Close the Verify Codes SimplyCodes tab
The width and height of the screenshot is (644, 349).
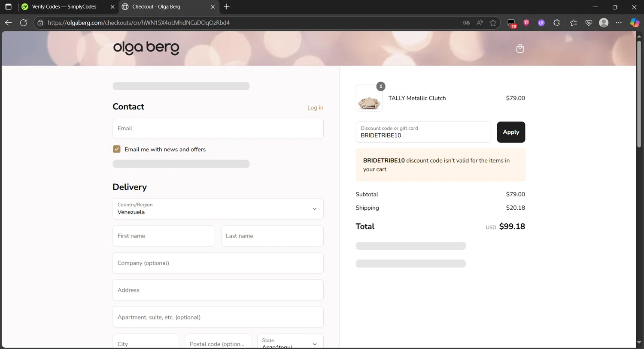tap(112, 7)
